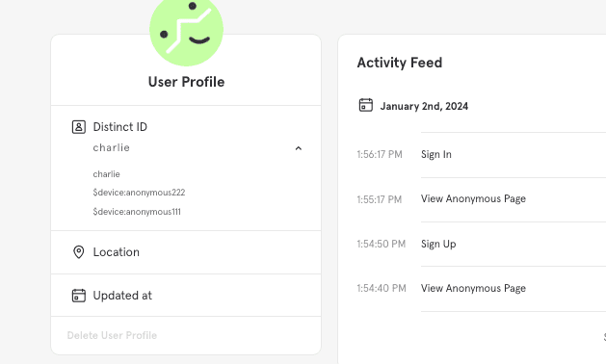Select the charlie entry in ID list

106,174
